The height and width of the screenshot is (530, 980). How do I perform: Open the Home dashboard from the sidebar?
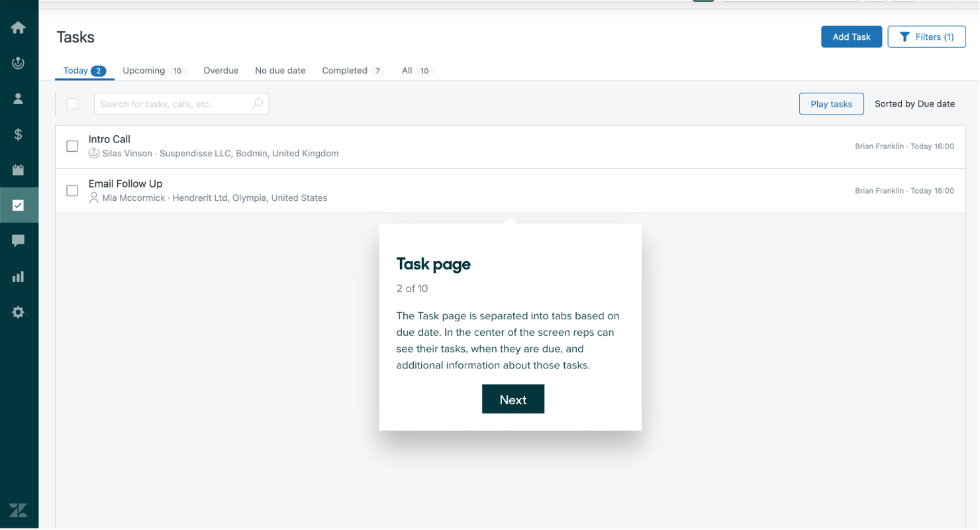19,27
